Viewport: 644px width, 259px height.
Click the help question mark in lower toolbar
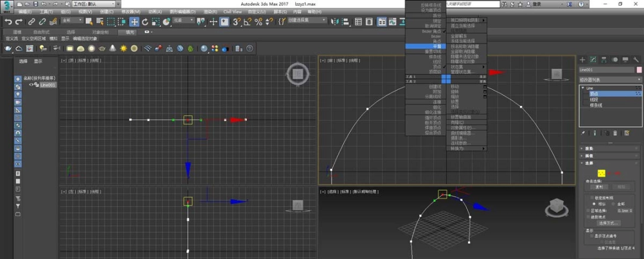tap(249, 48)
